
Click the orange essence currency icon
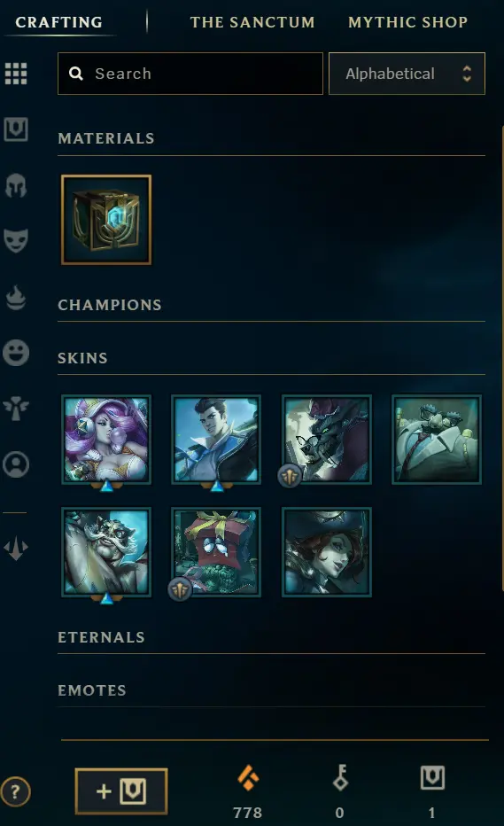247,779
